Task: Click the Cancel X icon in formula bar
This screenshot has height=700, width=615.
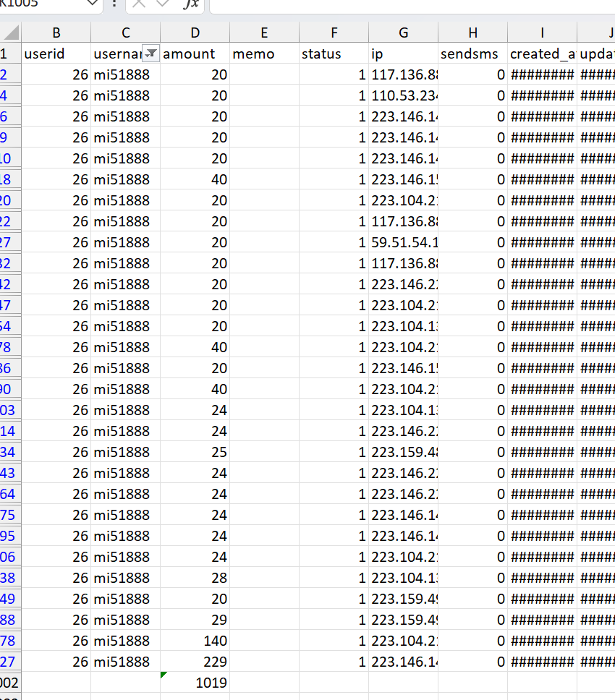Action: coord(139,4)
